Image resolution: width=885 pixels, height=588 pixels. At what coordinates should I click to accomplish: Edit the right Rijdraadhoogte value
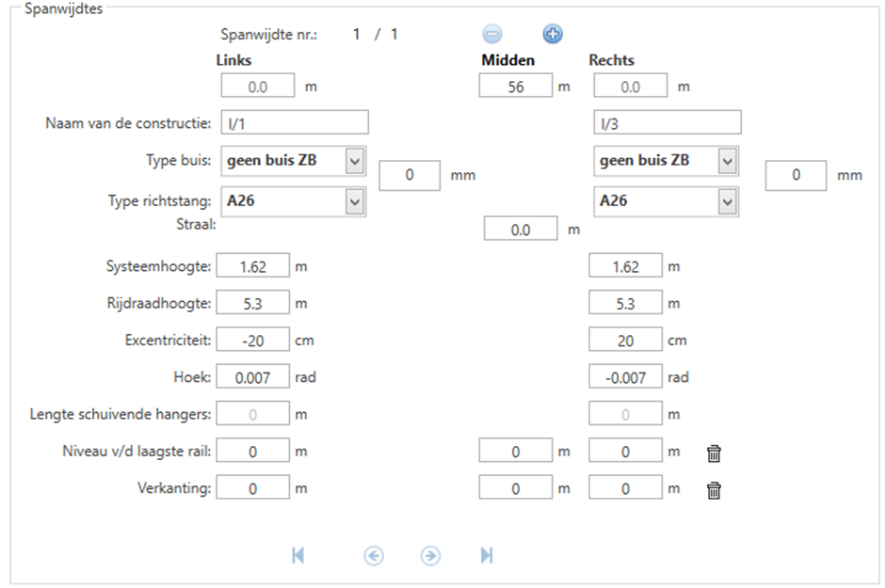[x=625, y=304]
